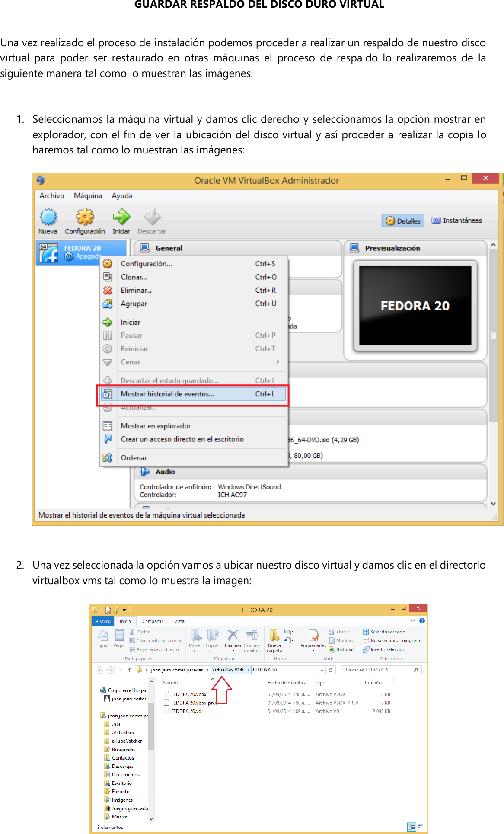
Task: Open the Ayuda menu
Action: tap(122, 195)
